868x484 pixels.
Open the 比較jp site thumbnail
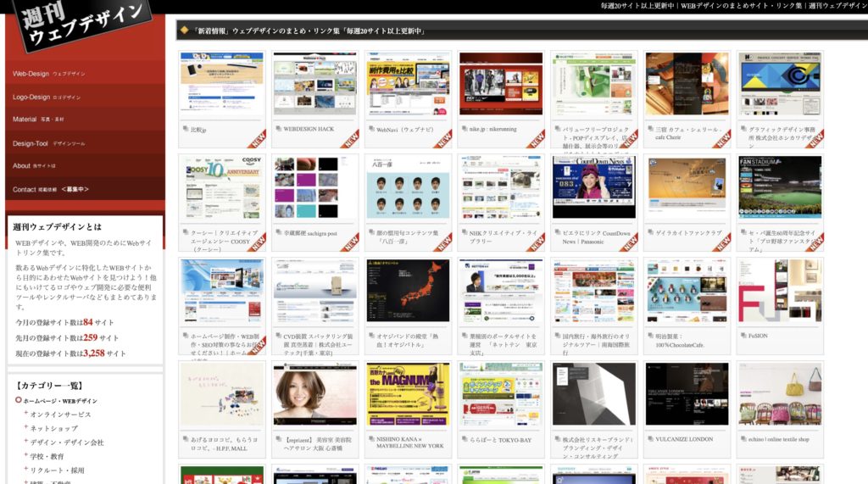coord(222,84)
